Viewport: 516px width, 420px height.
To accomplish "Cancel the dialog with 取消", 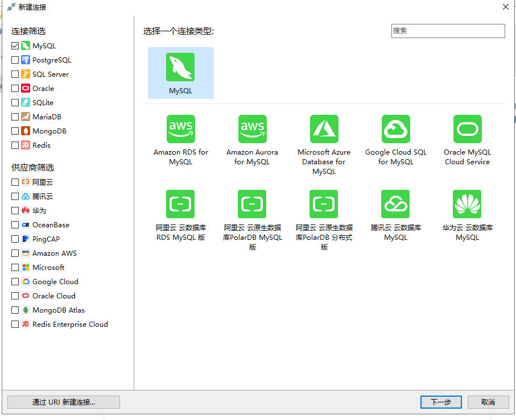I will coord(488,402).
